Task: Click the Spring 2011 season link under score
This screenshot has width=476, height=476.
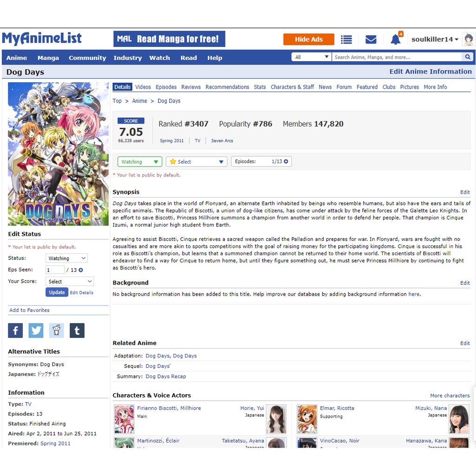Action: click(x=172, y=140)
